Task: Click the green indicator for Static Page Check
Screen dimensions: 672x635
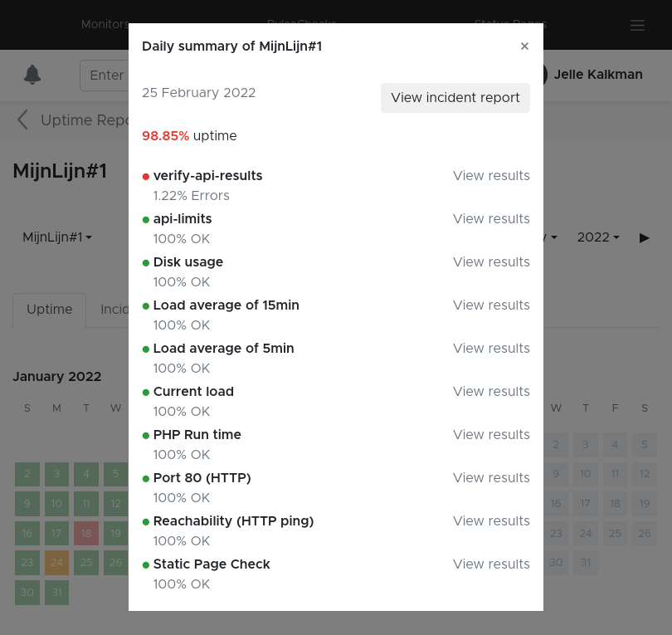Action: pos(146,564)
